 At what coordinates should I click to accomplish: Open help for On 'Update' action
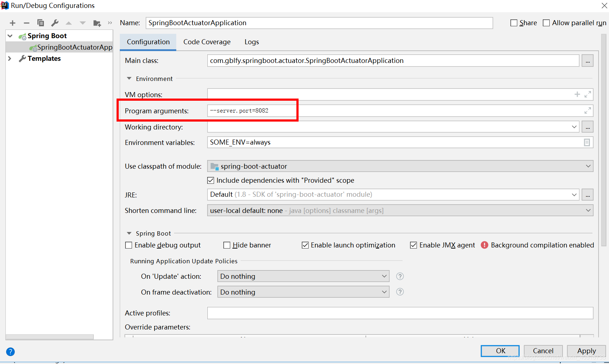(400, 276)
